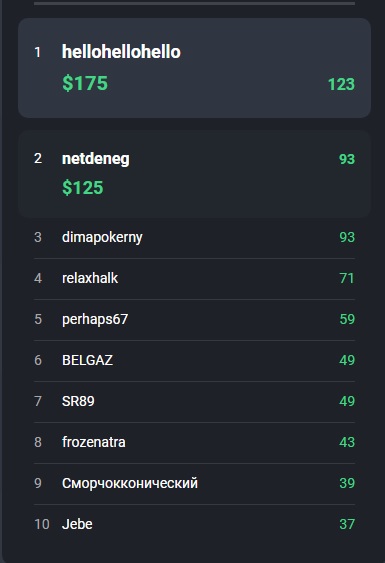The image size is (385, 563).
Task: Select Jebe in tenth place
Action: click(194, 525)
